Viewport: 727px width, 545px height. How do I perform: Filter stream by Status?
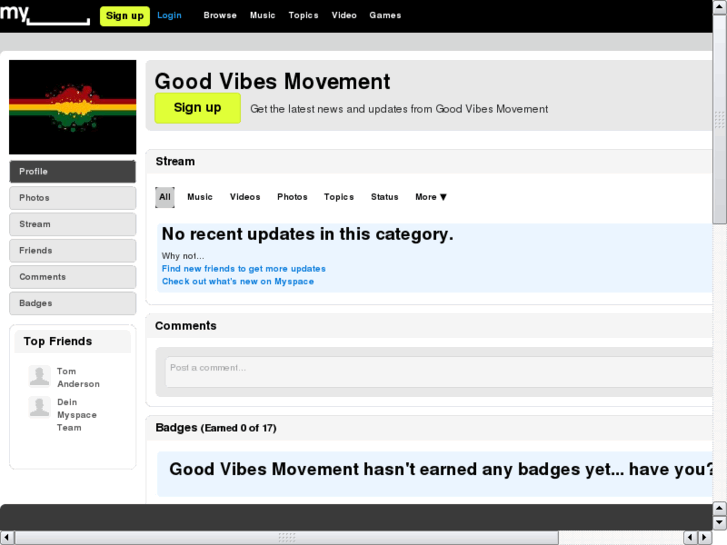pyautogui.click(x=384, y=197)
